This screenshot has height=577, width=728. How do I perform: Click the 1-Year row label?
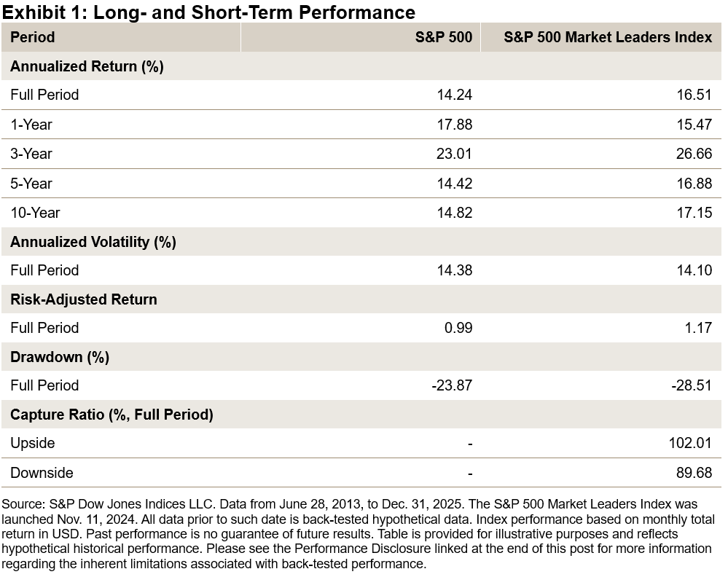pos(31,125)
